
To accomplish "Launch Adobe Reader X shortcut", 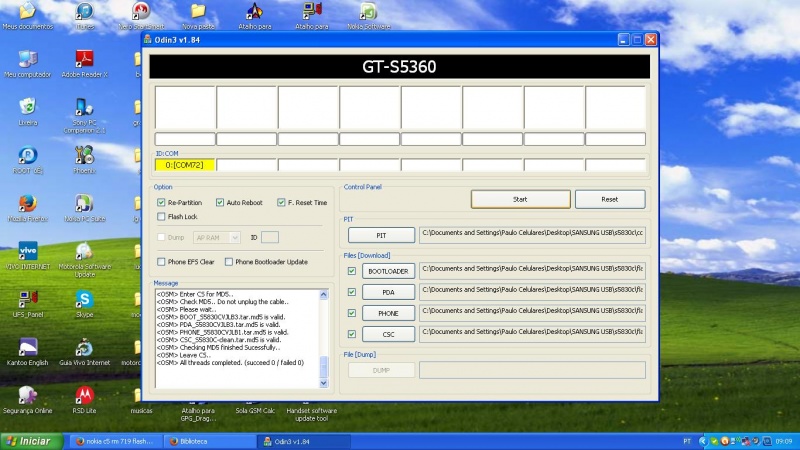I will point(84,64).
